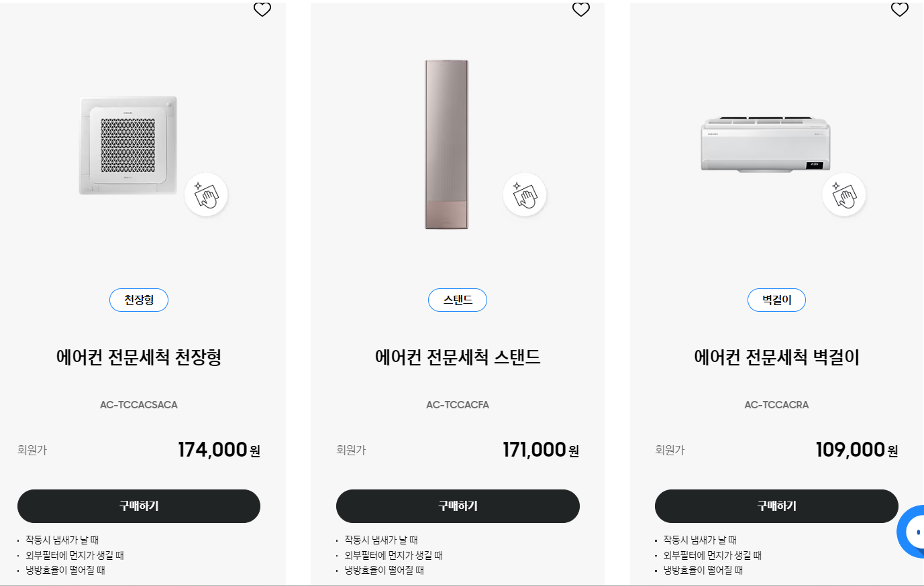Click 구매하기 for 에어컨 전문세척 벽걸이
Viewport: 924px width, 586px height.
pos(776,506)
